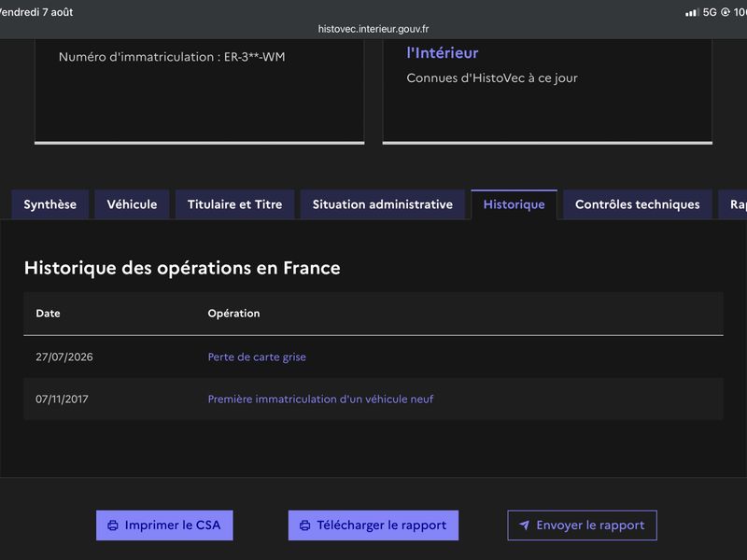Switch to the Véhicule tab
The image size is (747, 560).
tap(132, 204)
